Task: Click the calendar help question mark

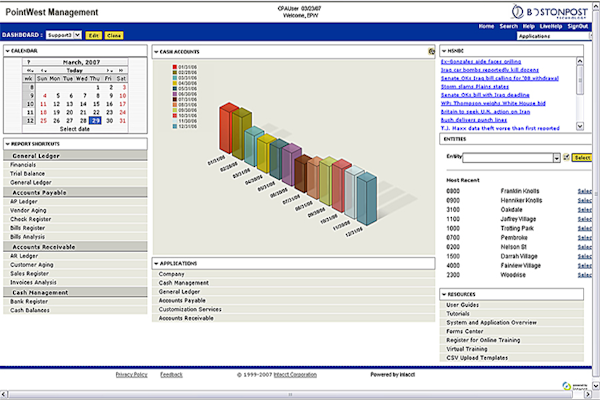Action: tap(29, 62)
